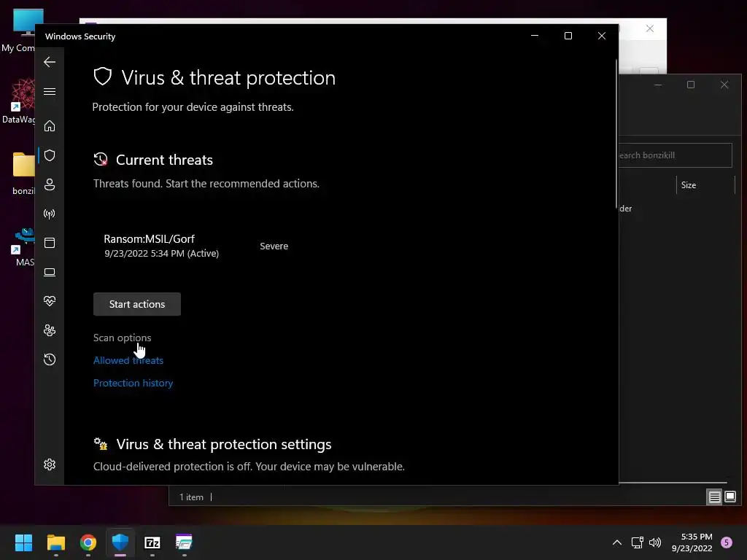
Task: Open Device security laptop icon in sidebar
Action: [x=50, y=272]
